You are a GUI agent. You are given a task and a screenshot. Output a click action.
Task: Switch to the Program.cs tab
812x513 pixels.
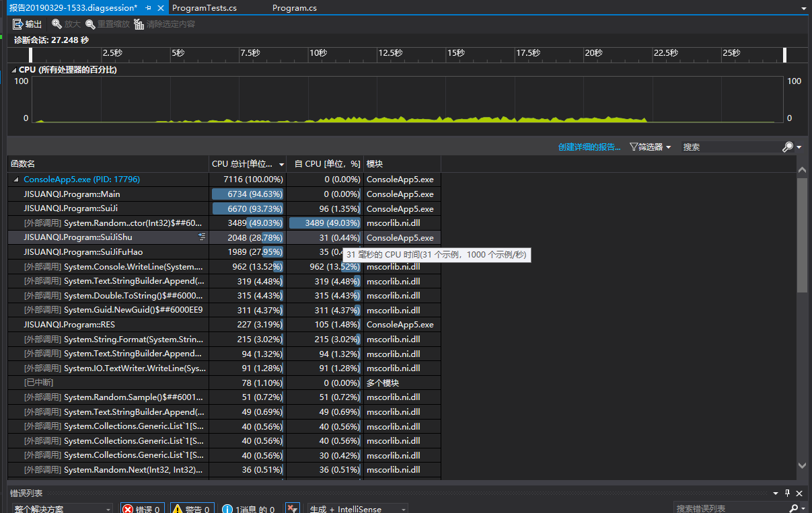point(294,8)
